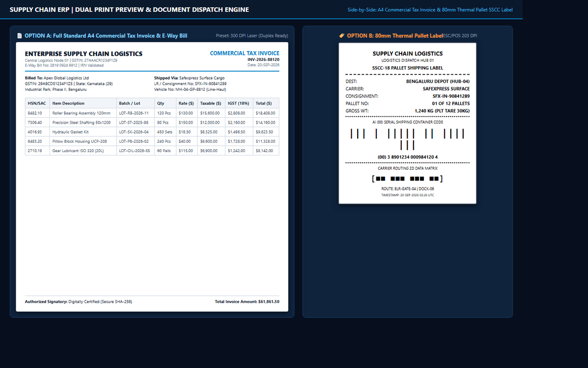This screenshot has width=588, height=368.
Task: Click 'SSCC-18 PALLET SHIPPING LABEL' heading
Action: tap(408, 68)
